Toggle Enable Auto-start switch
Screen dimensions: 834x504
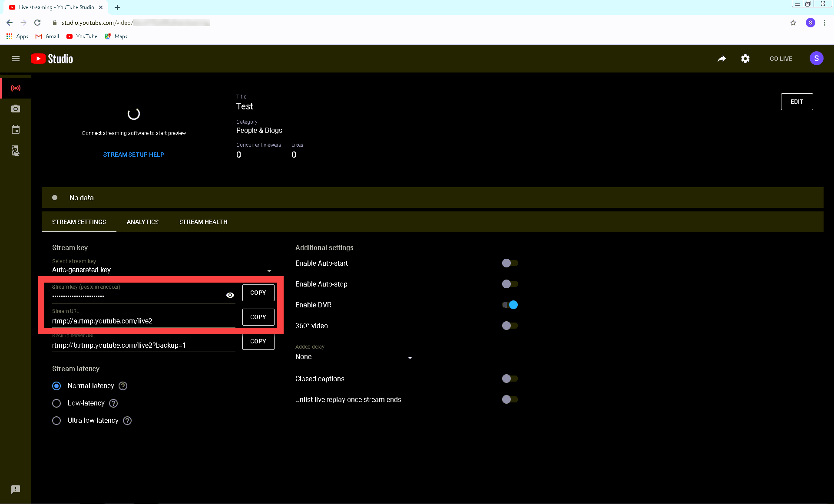(x=510, y=263)
